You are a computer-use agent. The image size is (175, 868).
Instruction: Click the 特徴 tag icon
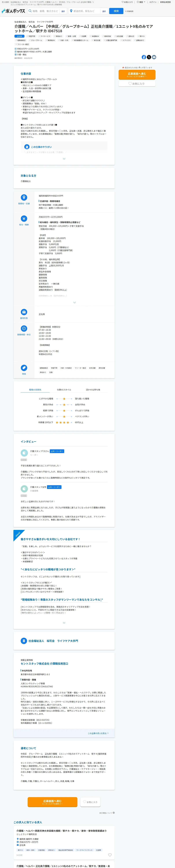[x=24, y=368]
